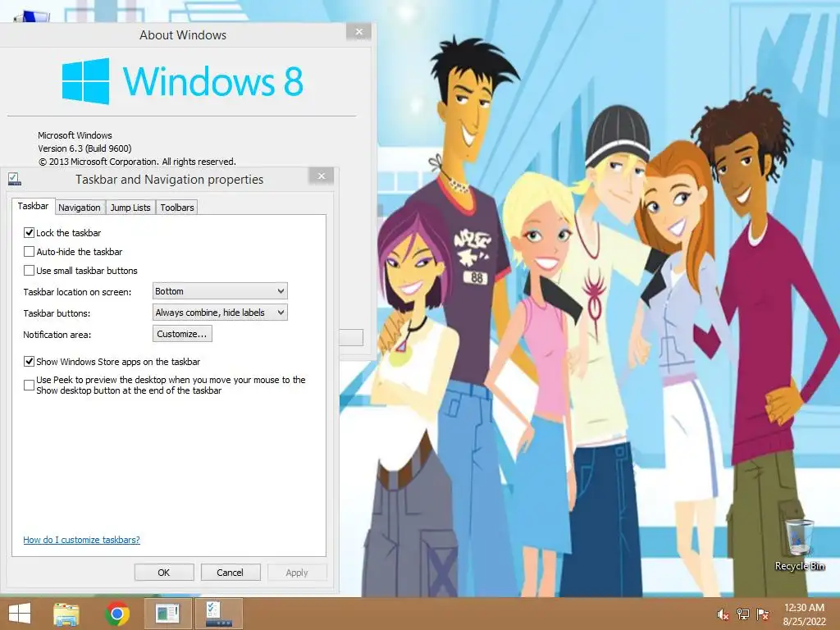Click the Notification area label
Viewport: 840px width, 630px height.
[x=57, y=335]
